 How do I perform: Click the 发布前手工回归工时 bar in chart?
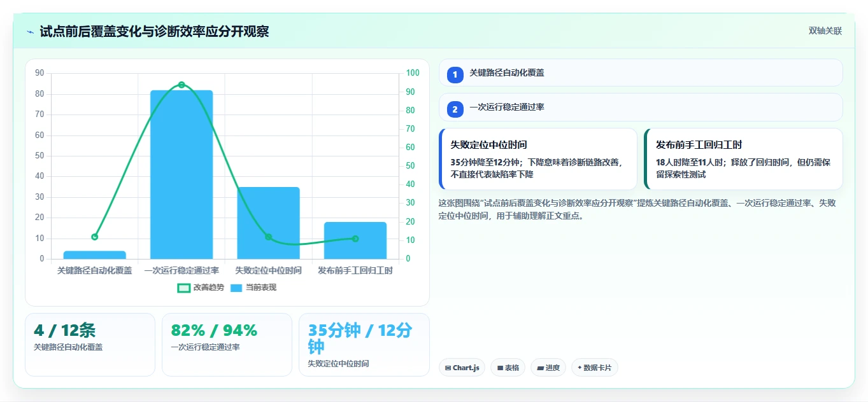(x=355, y=240)
